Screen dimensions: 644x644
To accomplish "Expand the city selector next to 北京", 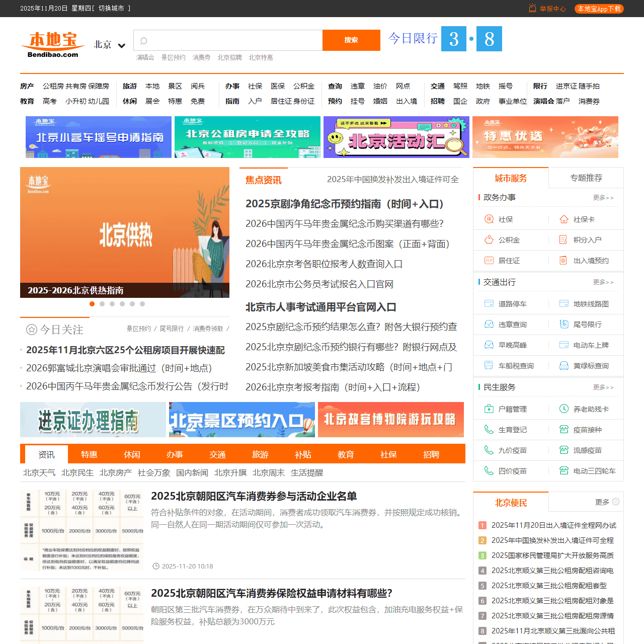I will click(121, 45).
